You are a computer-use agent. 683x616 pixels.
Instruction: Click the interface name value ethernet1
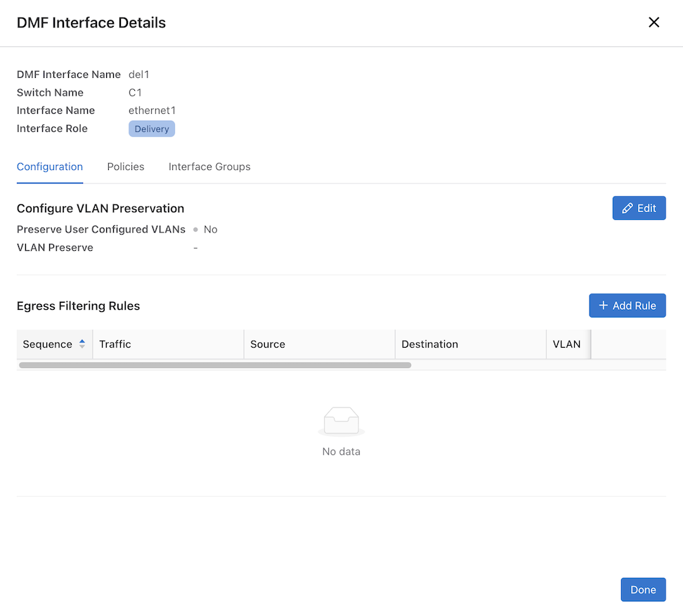(152, 110)
